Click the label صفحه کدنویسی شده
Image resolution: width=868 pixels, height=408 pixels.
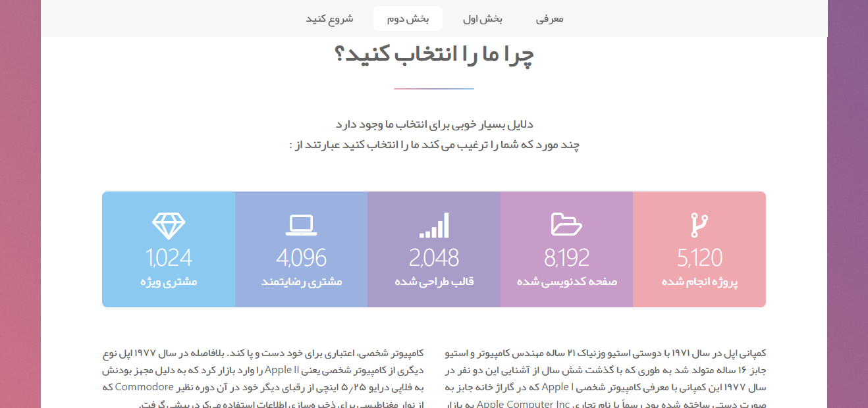click(566, 282)
